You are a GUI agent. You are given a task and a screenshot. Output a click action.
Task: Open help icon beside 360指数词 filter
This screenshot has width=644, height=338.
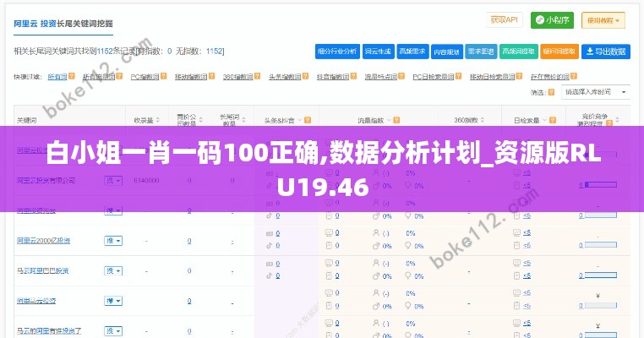[257, 76]
